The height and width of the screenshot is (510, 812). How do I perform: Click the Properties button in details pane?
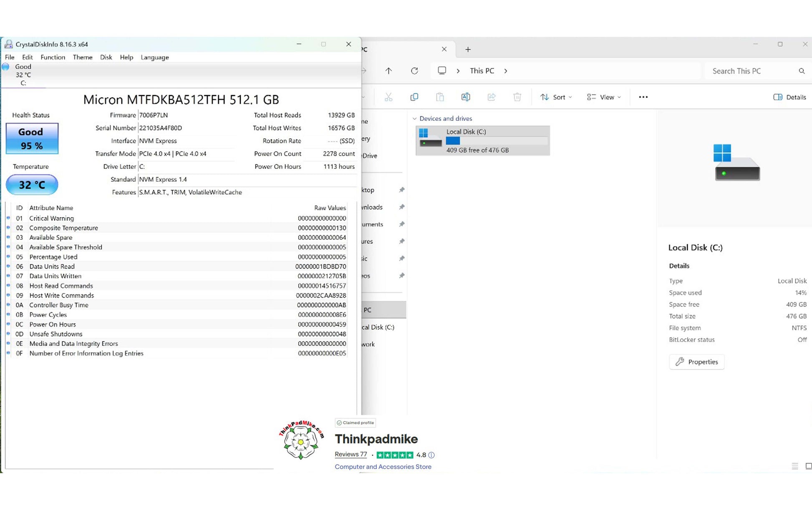pyautogui.click(x=697, y=362)
